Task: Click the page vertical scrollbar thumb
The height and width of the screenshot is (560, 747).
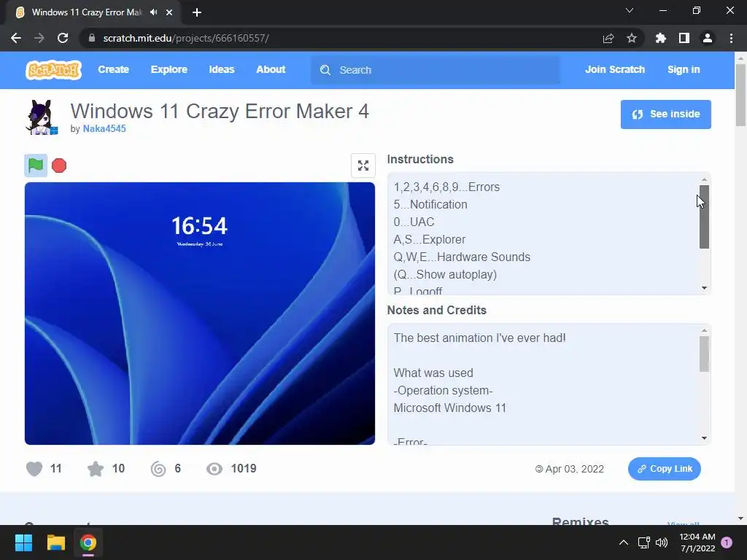Action: point(741,96)
